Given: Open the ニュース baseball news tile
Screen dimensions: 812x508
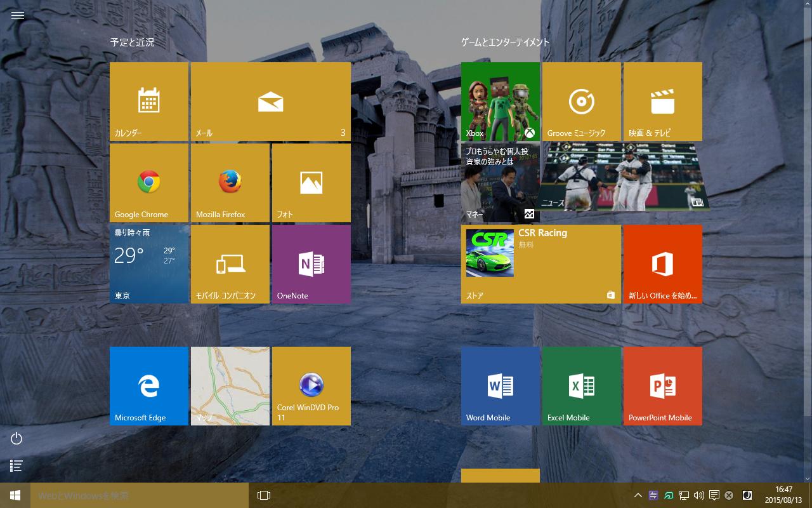Looking at the screenshot, I should click(x=622, y=177).
